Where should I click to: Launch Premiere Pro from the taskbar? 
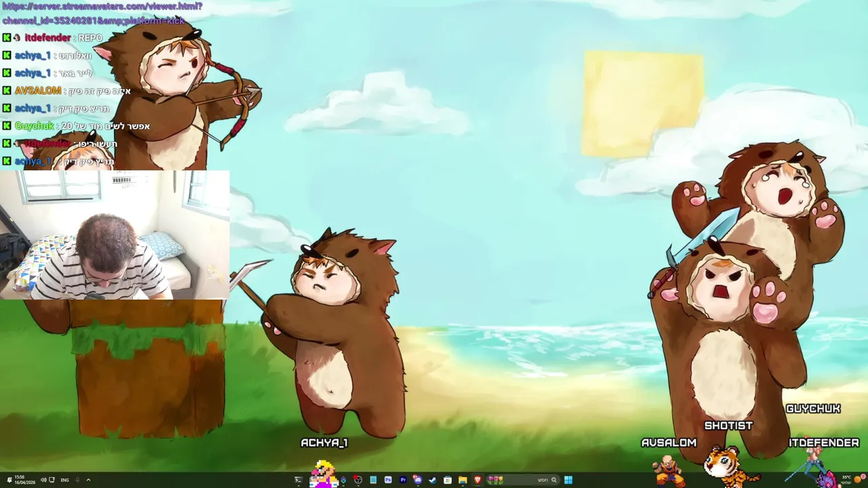click(x=403, y=480)
